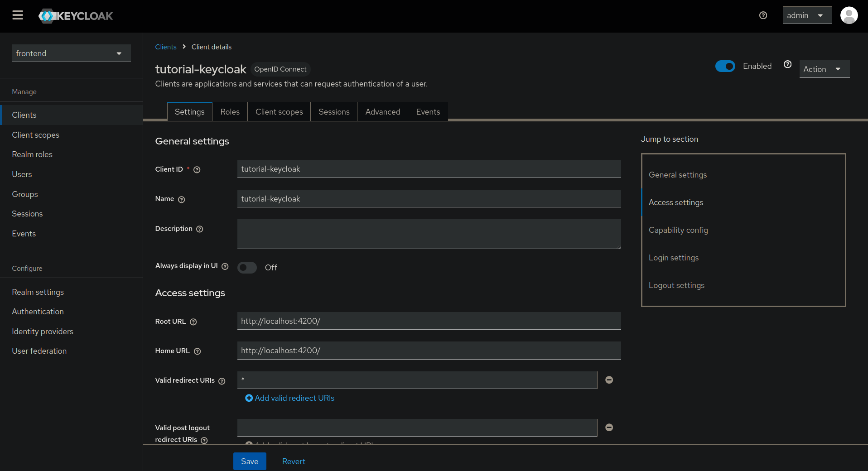The width and height of the screenshot is (868, 471).
Task: Click the OpenID Connect badge
Action: click(280, 69)
